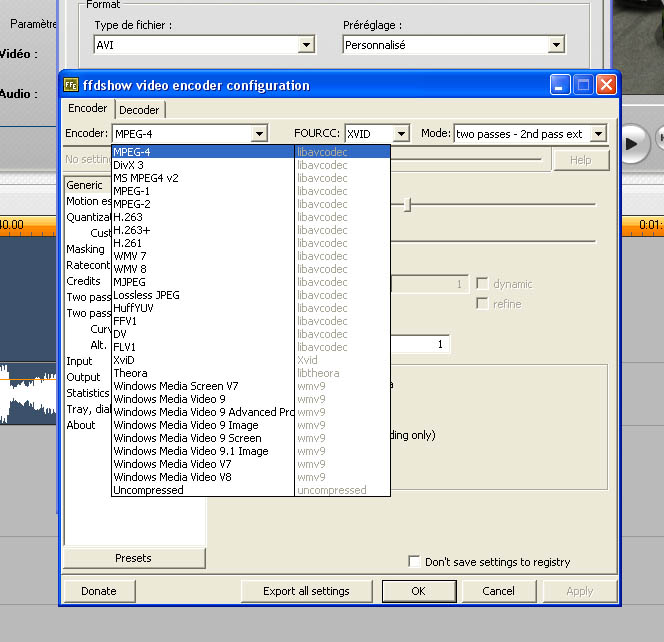
Task: Open the Masking settings page
Action: pos(86,249)
